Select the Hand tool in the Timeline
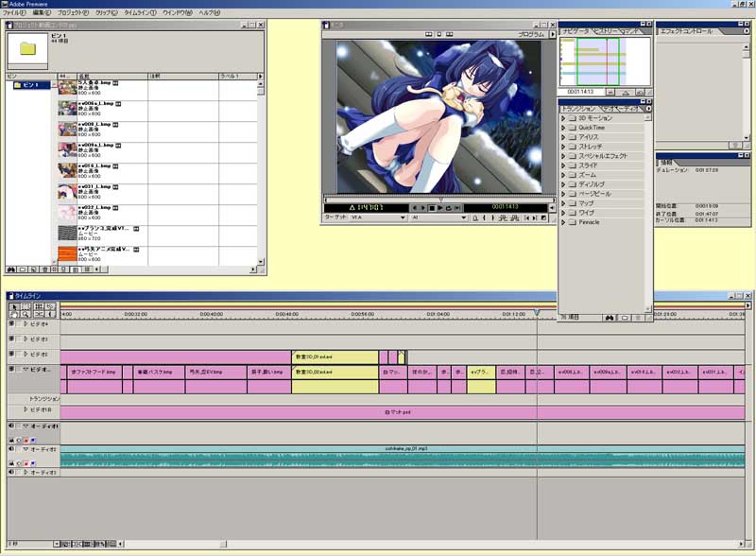756x556 pixels. 14,314
